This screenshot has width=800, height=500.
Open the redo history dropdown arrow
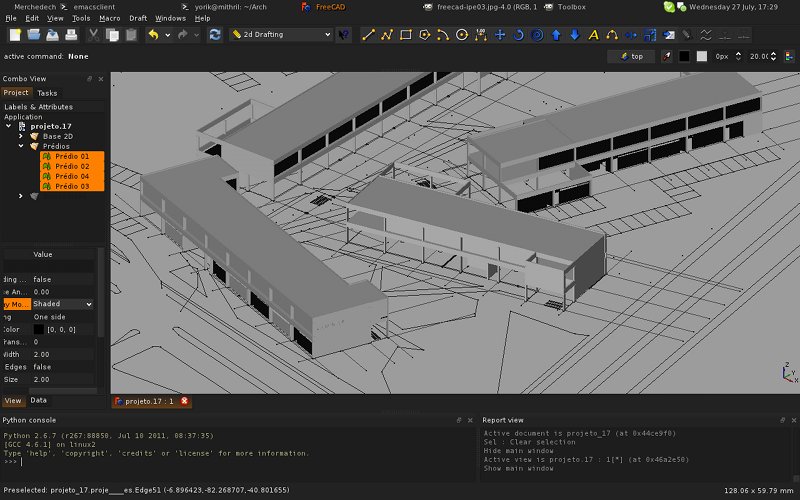click(196, 35)
